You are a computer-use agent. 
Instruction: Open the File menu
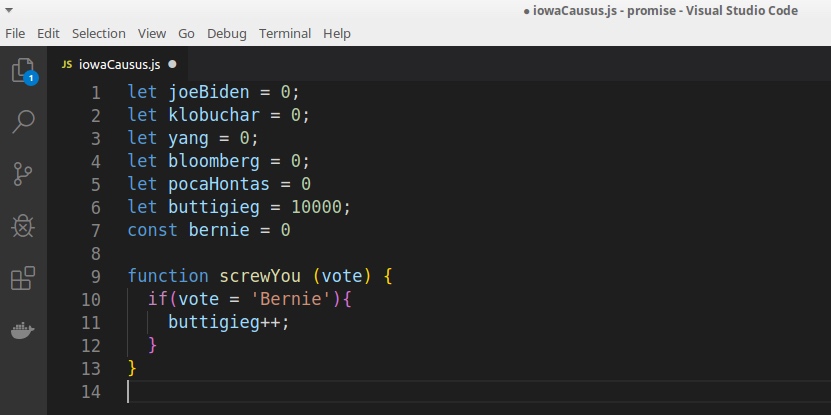click(x=15, y=33)
